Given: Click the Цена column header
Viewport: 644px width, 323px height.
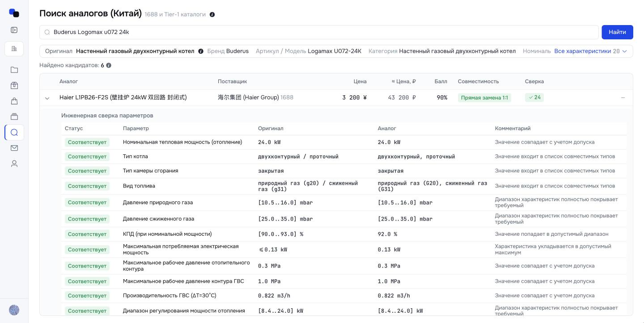Looking at the screenshot, I should pos(360,81).
